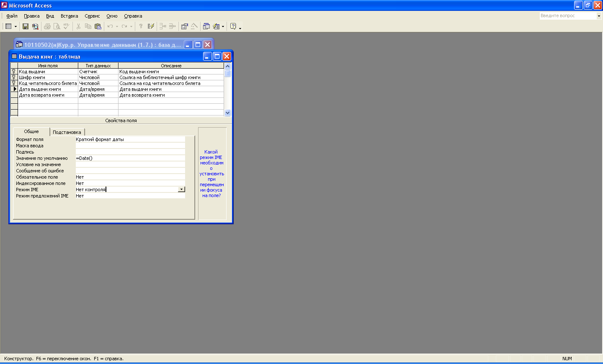This screenshot has height=364, width=603.
Task: Select row selector for 'Шифр книги'
Action: point(14,77)
